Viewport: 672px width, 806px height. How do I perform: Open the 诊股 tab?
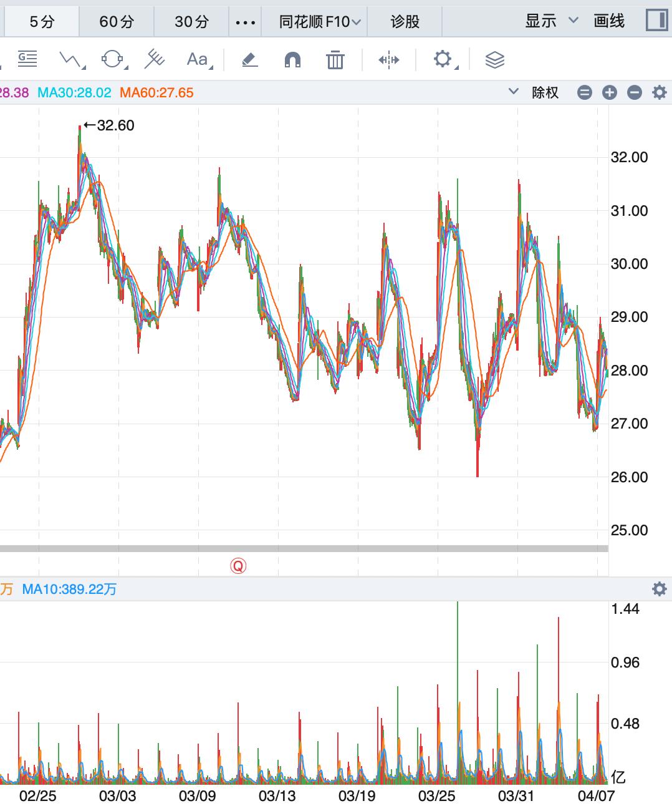click(405, 22)
